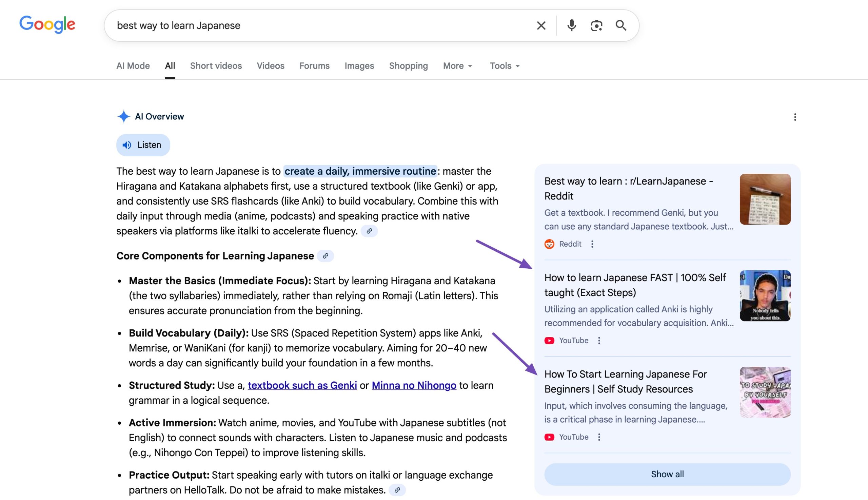Click the Show all button
868x500 pixels.
tap(667, 474)
